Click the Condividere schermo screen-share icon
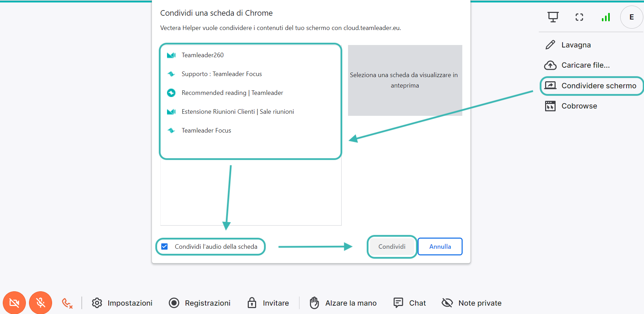Screen dimensions: 644x314 [x=550, y=85]
